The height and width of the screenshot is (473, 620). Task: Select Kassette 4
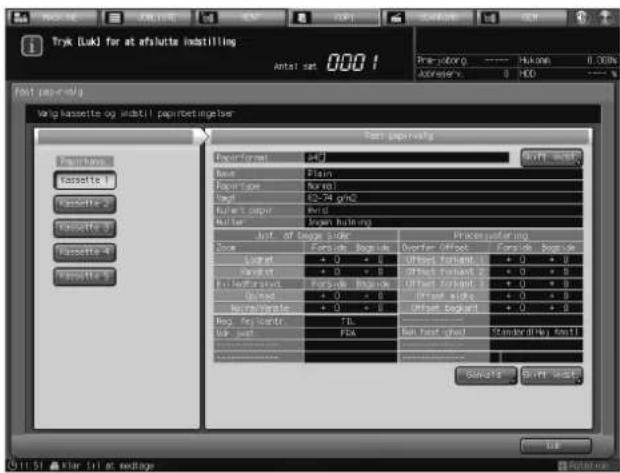click(85, 252)
